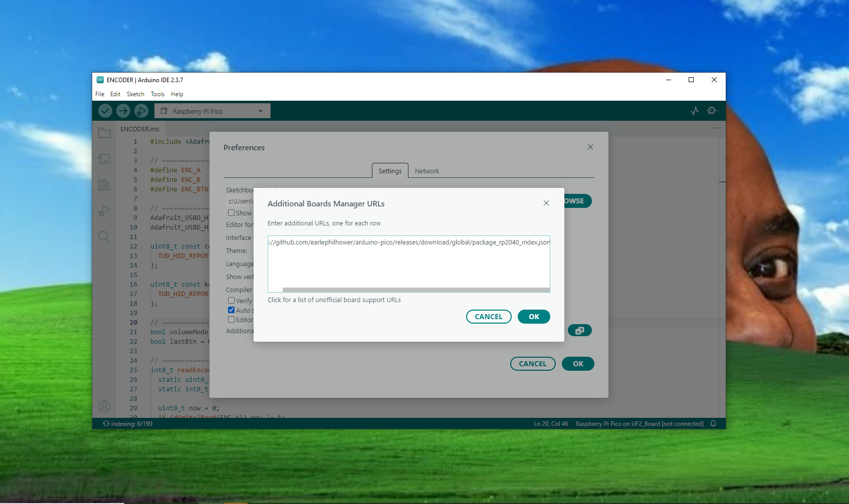Viewport: 849px width, 504px height.
Task: Confirm URLs with the dialog's OK button
Action: pos(534,317)
